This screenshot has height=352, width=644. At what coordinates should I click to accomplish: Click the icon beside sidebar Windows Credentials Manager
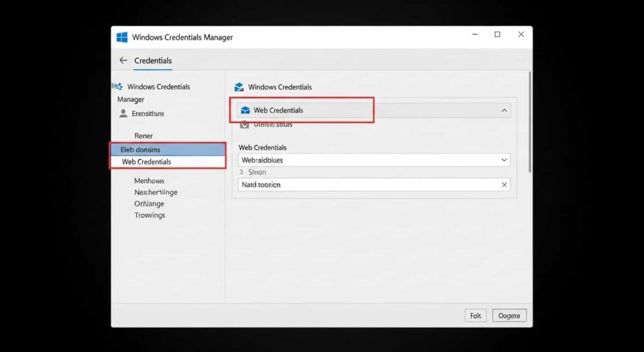tap(118, 86)
